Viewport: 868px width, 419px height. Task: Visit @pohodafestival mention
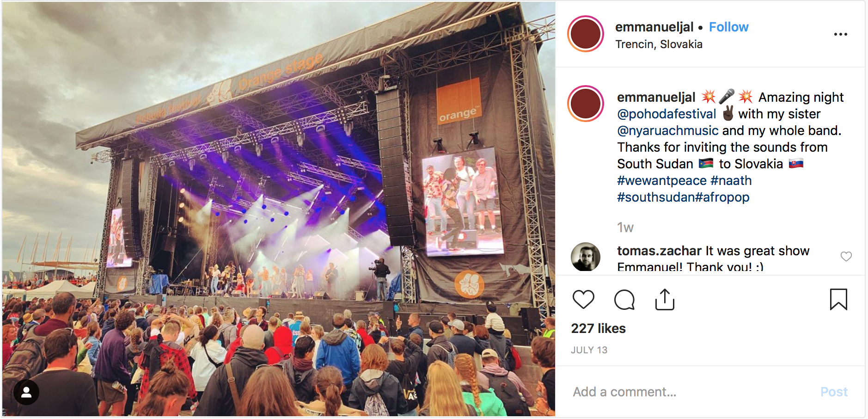click(x=666, y=114)
